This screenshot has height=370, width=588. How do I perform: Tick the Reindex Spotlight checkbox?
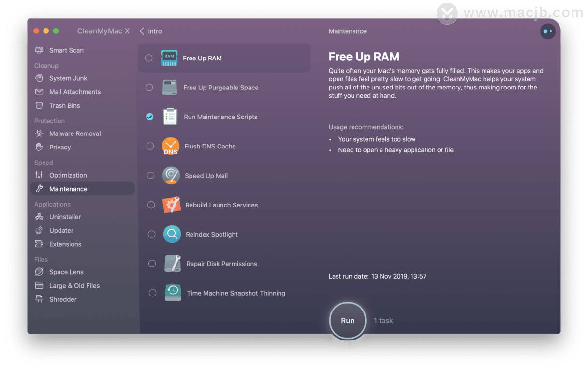pos(152,235)
